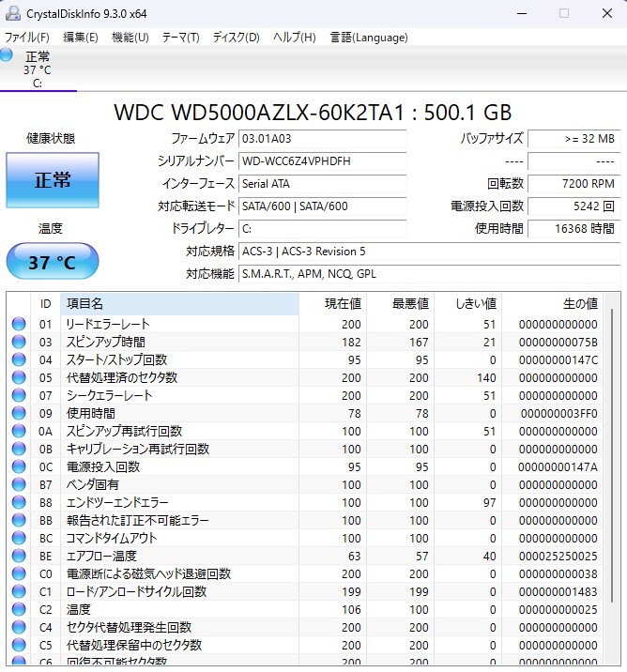Viewport: 627px width, 672px height.
Task: Select the C: drive tab showing 正常 37 °C
Action: coord(38,69)
